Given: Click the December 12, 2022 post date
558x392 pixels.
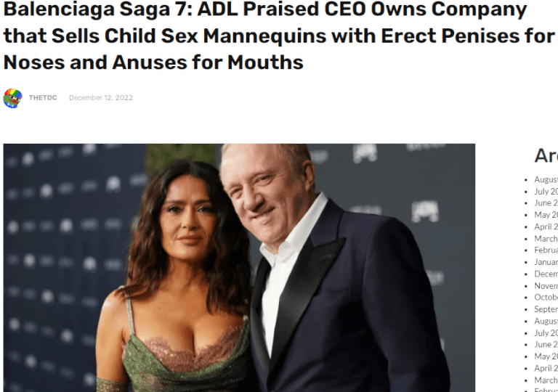Looking at the screenshot, I should [101, 98].
